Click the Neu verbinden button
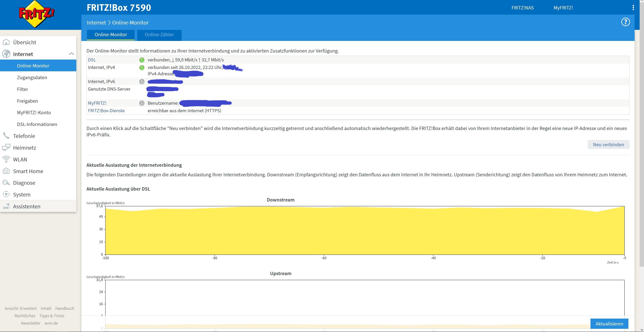644x332 pixels. click(608, 144)
